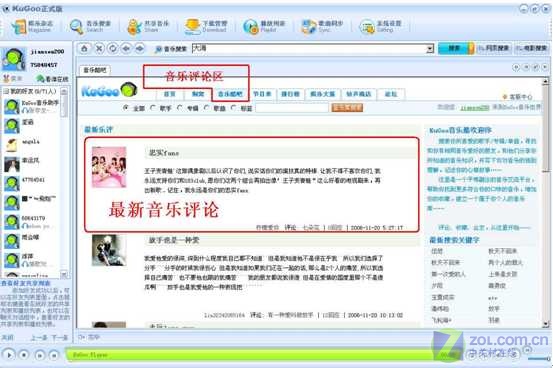Switch to the 看谁在线 sidebar tab
553x368 pixels.
coord(53,79)
